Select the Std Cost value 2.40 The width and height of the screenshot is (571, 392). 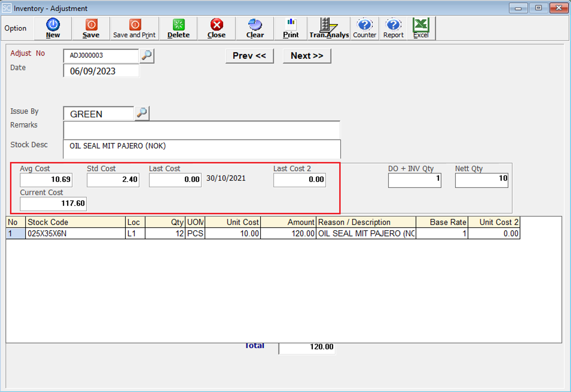(113, 180)
